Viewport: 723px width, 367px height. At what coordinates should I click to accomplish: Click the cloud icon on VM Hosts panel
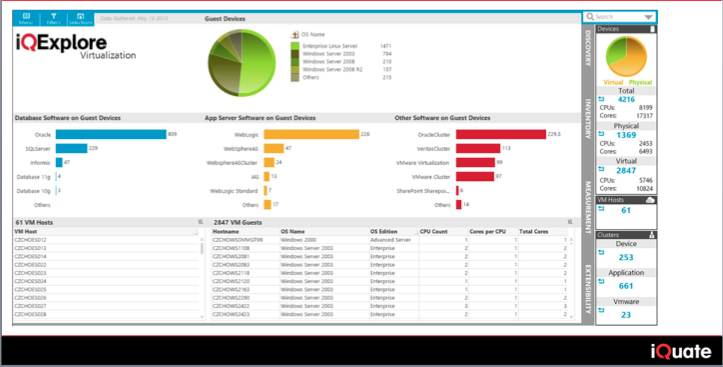click(x=650, y=200)
